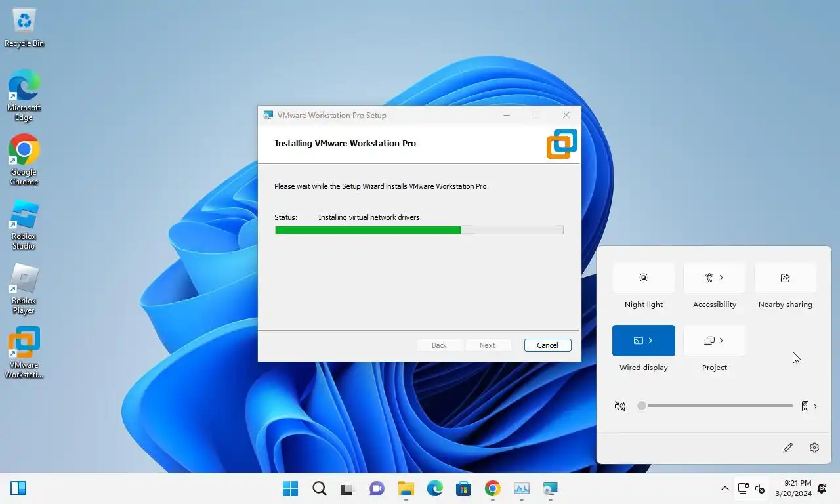
Task: Select the Roblox Studio desktop shortcut
Action: point(24,224)
